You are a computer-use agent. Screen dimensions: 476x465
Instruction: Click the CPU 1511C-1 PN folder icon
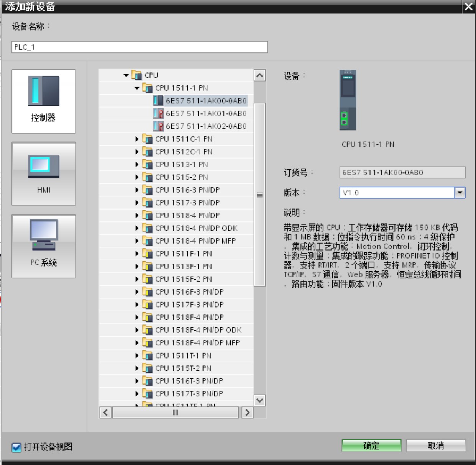148,139
